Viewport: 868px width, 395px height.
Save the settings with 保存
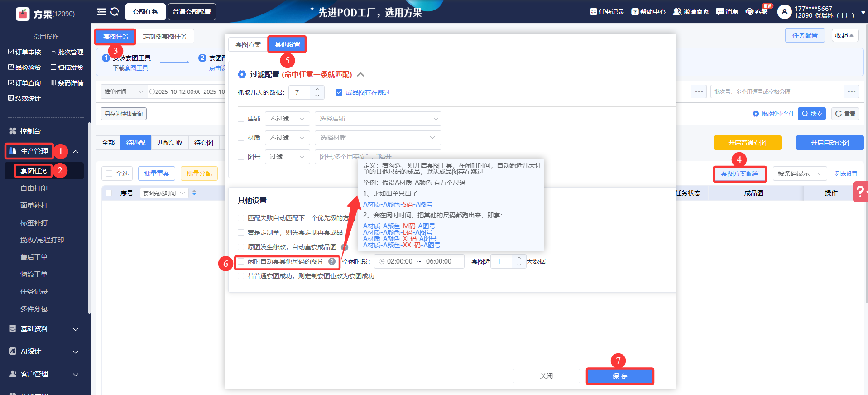pyautogui.click(x=620, y=376)
